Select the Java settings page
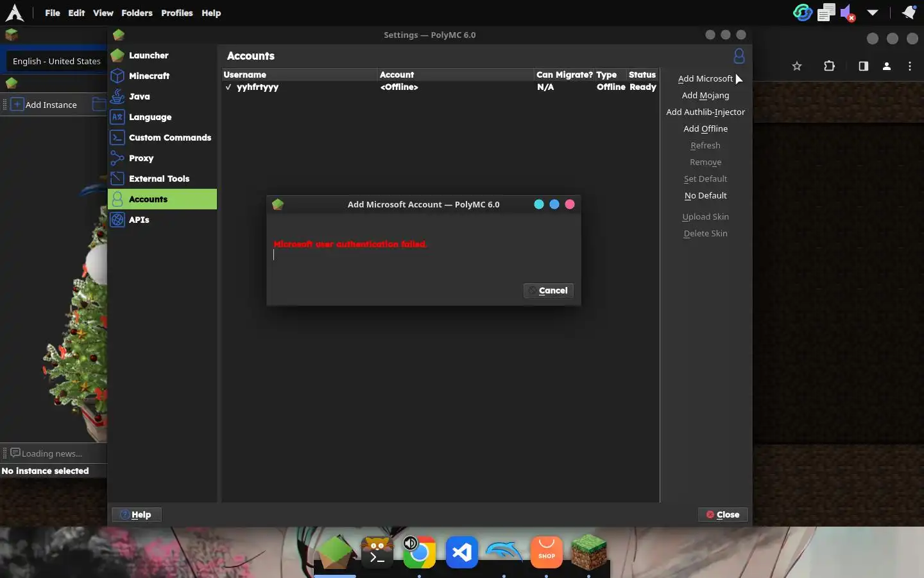924x578 pixels. 162,96
